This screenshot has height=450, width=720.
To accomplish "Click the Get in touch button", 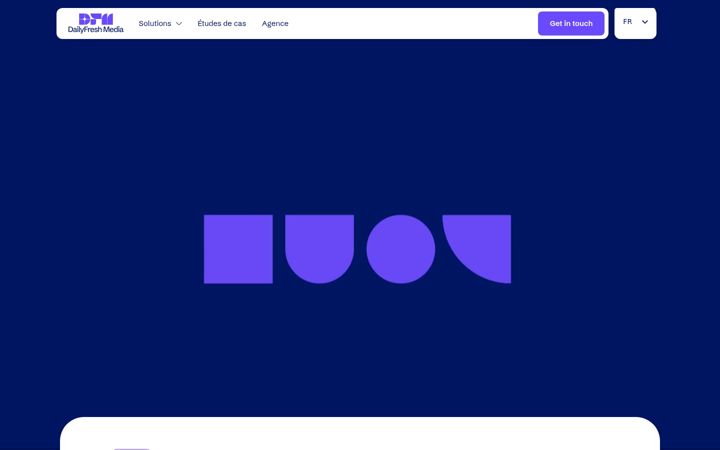I will [571, 23].
